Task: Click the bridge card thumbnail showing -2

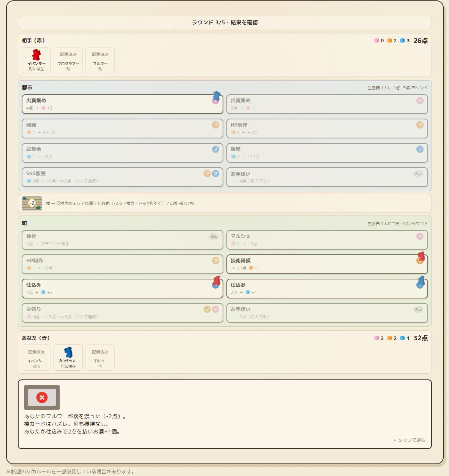Action: point(32,203)
